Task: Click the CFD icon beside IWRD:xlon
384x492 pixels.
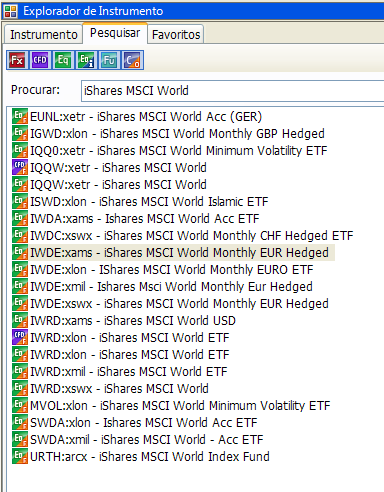Action: click(20, 337)
